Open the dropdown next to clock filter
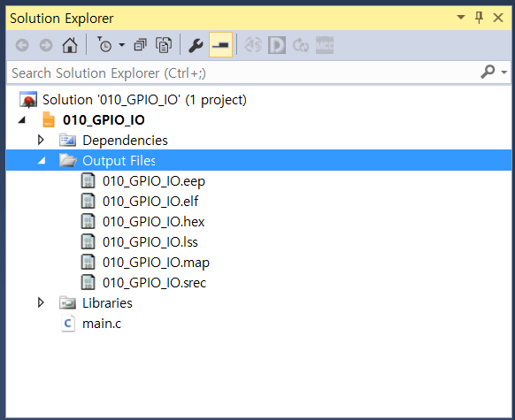 [x=121, y=44]
